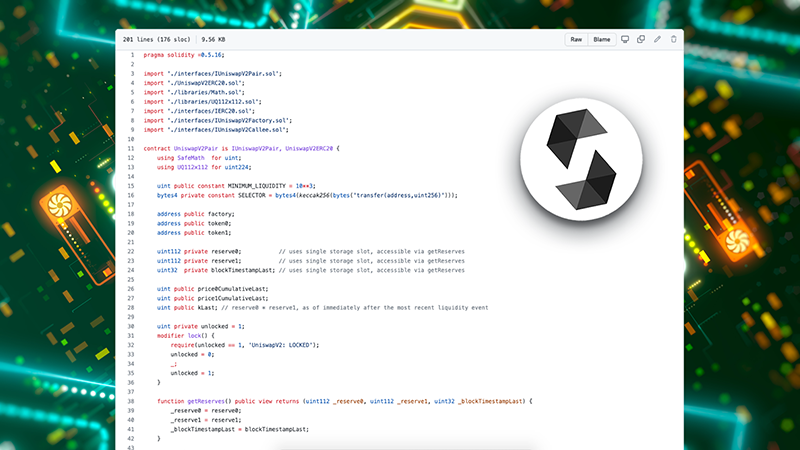Viewport: 800px width, 450px height.
Task: Click the IUniswapV2Factory.sol import line
Action: pos(218,120)
